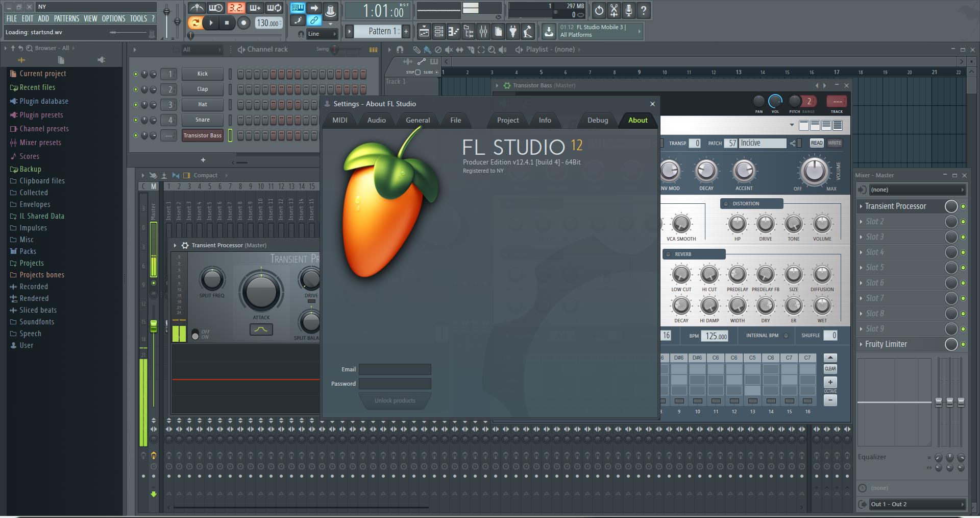980x518 pixels.
Task: Mute the Transistor Bass channel green light
Action: coord(136,135)
